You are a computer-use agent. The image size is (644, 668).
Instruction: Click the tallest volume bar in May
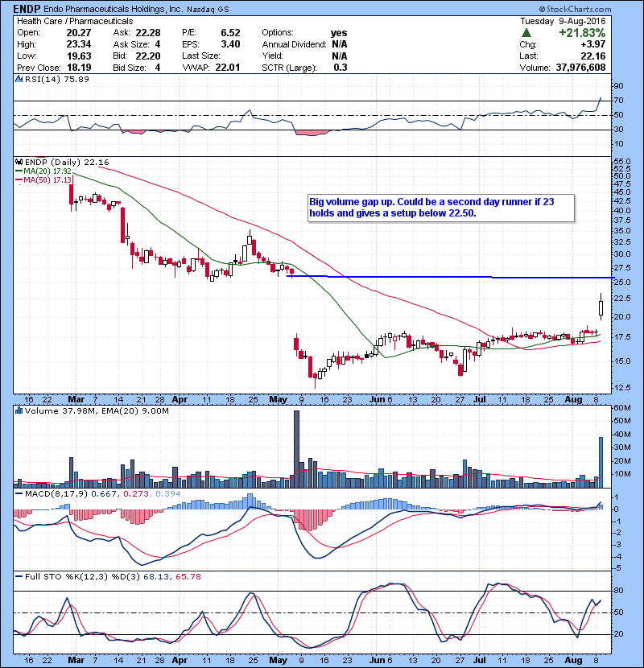(x=296, y=449)
